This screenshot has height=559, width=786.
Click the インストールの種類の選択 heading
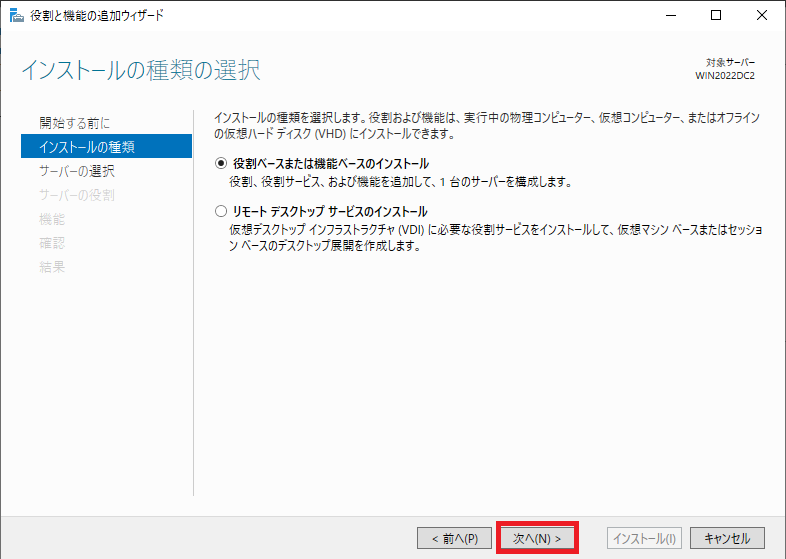[141, 70]
